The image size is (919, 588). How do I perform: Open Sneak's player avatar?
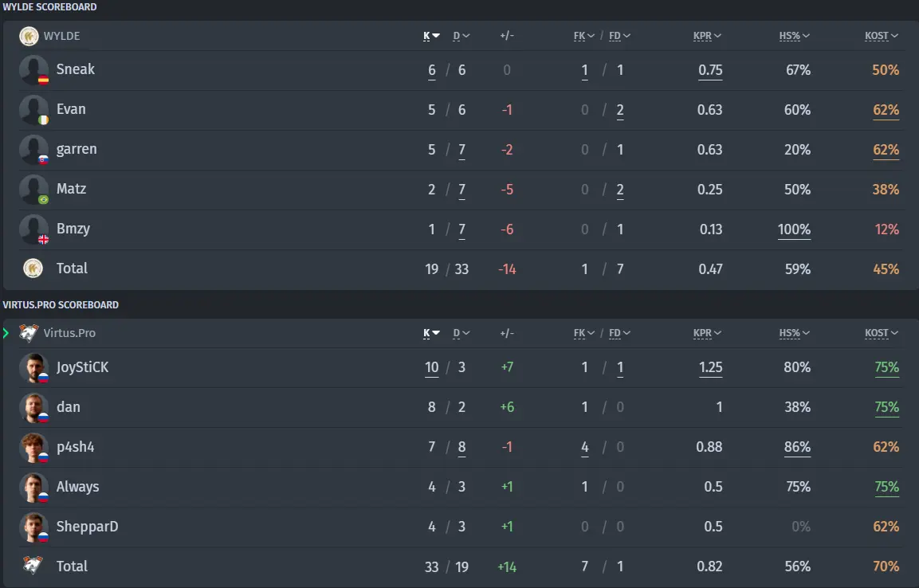[33, 70]
